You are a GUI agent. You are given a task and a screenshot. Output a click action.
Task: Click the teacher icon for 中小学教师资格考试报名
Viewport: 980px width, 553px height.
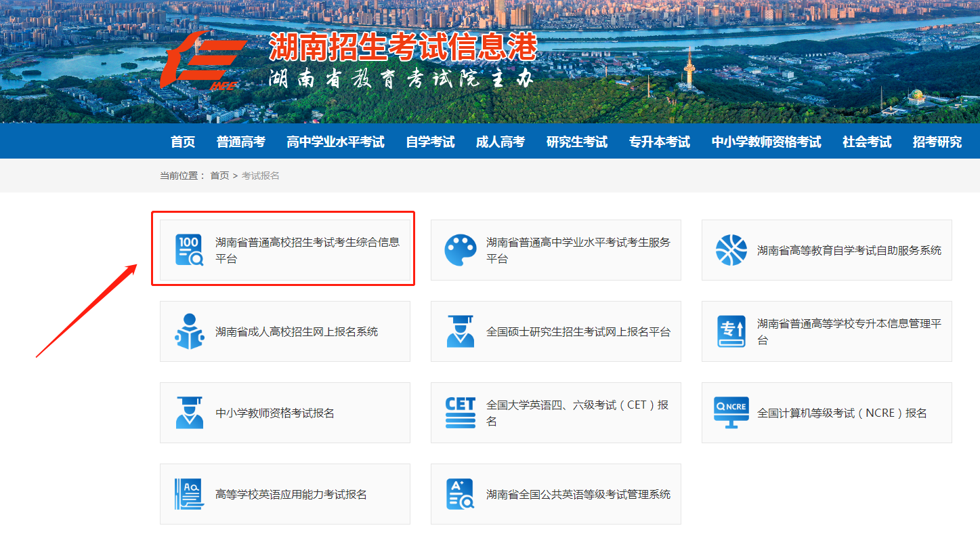coord(189,413)
